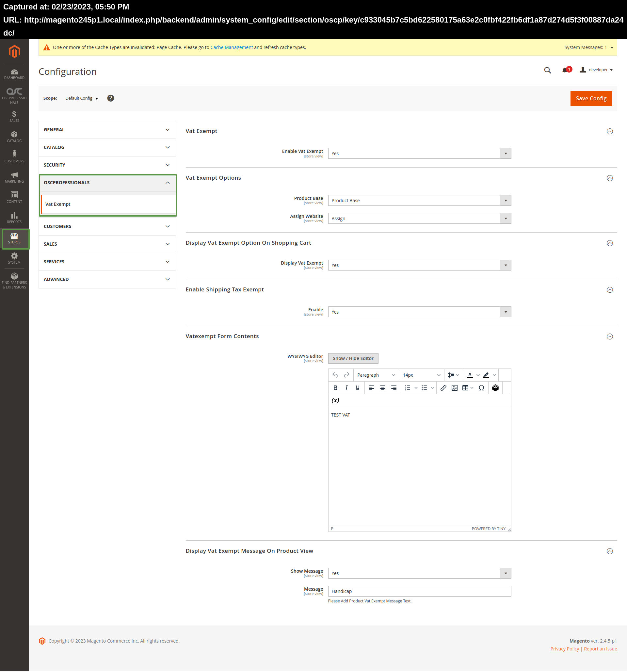The height and width of the screenshot is (672, 627).
Task: Select Vat Exempt under OSCPROFESSIONALS
Action: pos(58,204)
